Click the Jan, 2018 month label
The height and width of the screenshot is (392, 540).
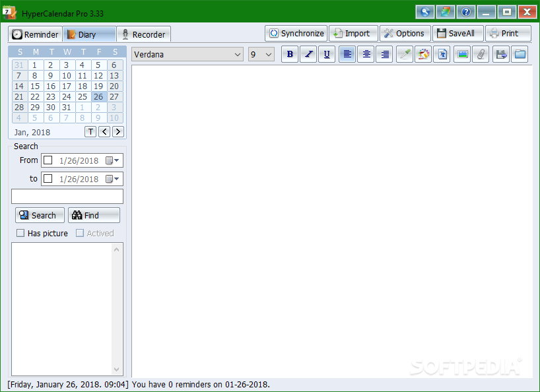pos(32,133)
